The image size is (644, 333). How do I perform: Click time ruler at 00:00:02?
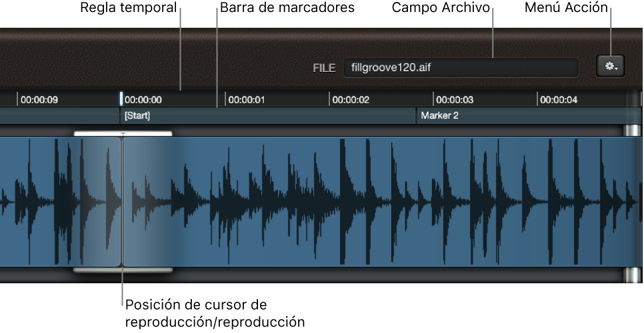[x=351, y=100]
